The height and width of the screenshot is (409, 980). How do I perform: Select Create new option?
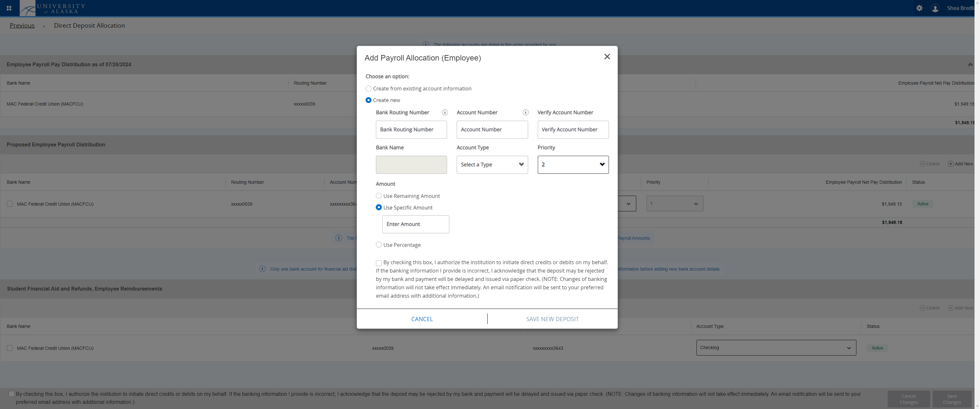coord(368,100)
